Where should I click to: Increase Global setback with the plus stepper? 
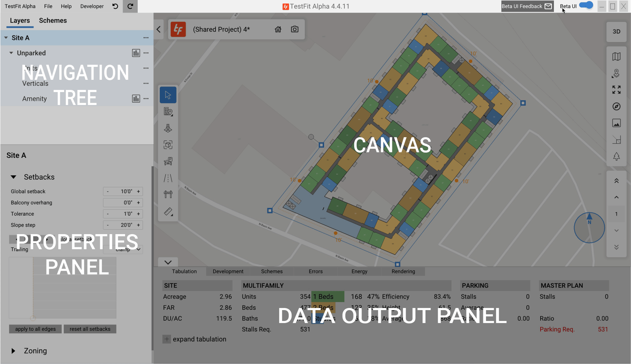[139, 191]
